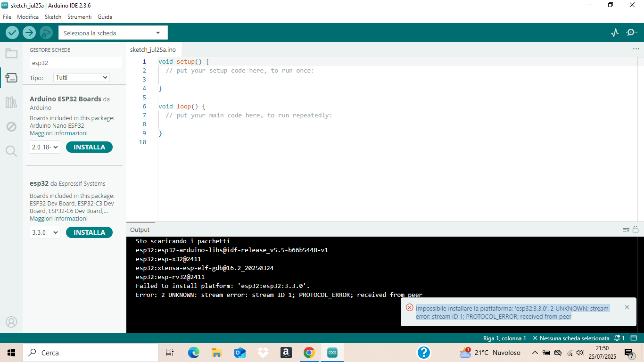
Task: Click the Verify (checkmark) button
Action: [x=12, y=33]
